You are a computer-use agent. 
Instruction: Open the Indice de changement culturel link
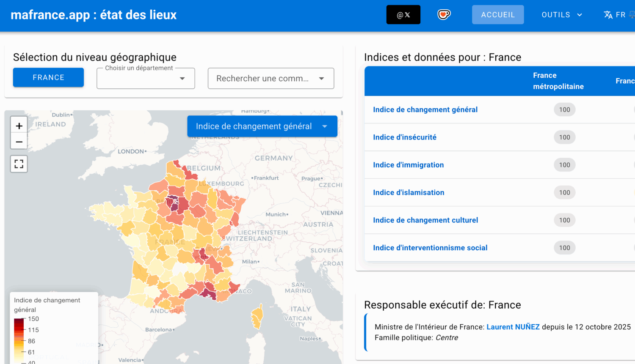[425, 220]
